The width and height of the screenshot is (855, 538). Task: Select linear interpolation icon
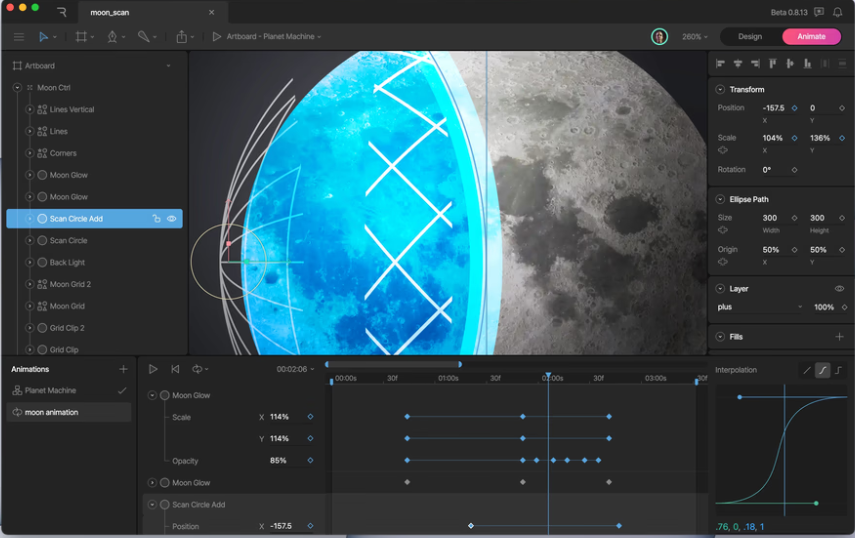point(806,371)
